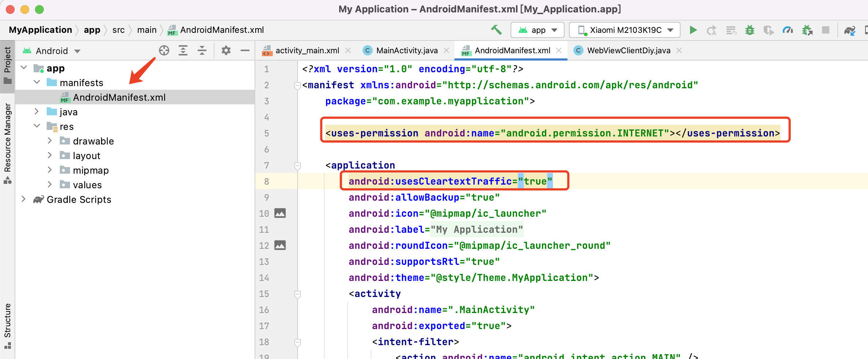The image size is (868, 359).
Task: Fold the intent-filter tag on line 18
Action: click(x=298, y=343)
